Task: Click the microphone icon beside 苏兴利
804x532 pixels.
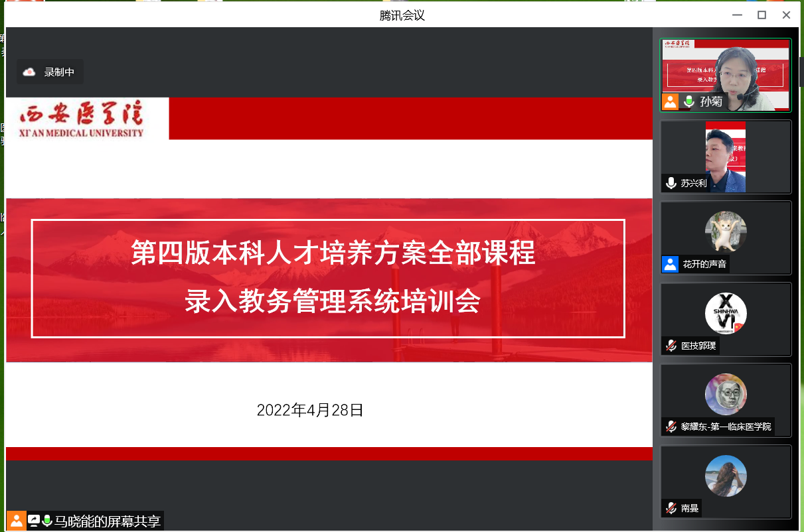Action: pos(671,183)
